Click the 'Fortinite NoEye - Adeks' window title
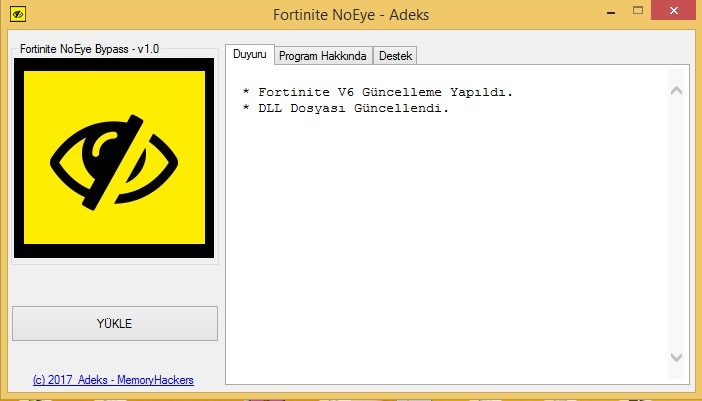 (351, 15)
